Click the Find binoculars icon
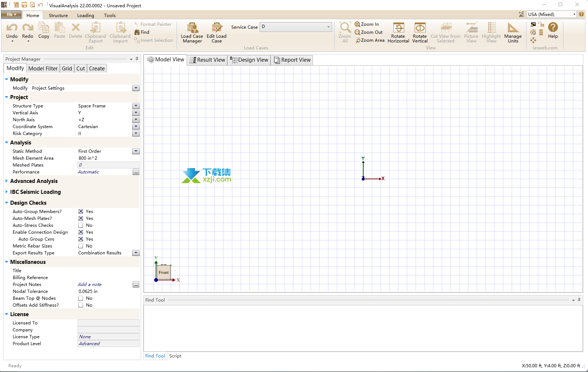Screen dimensions: 588x372 click(137, 32)
